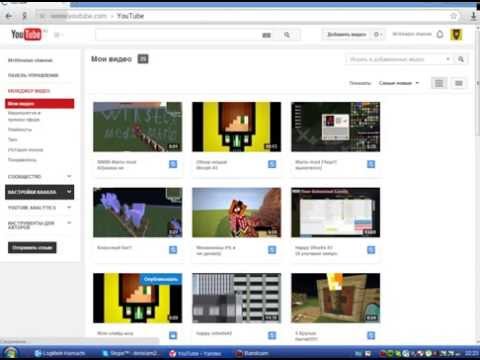This screenshot has height=360, width=480.
Task: Click the system tray clock
Action: coord(471,353)
